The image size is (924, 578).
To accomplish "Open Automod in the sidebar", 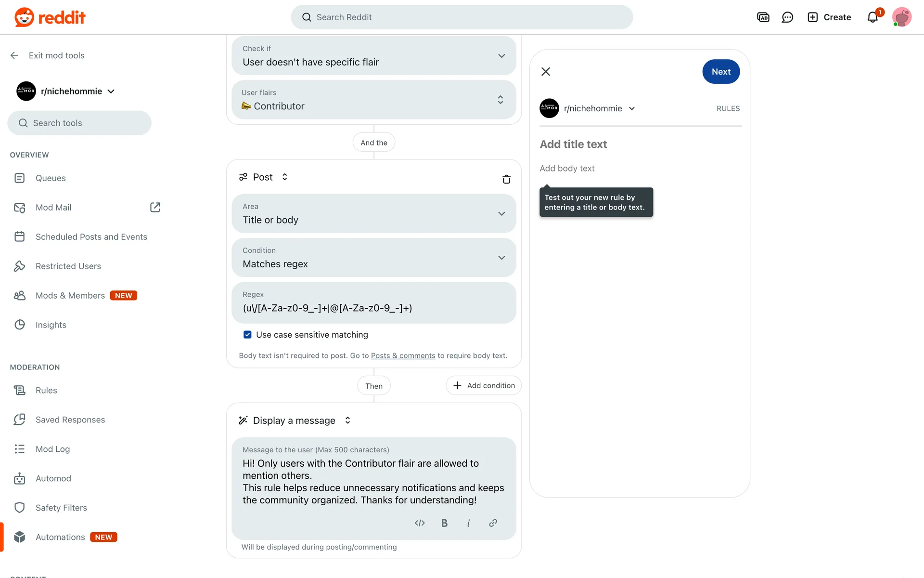I will [53, 478].
